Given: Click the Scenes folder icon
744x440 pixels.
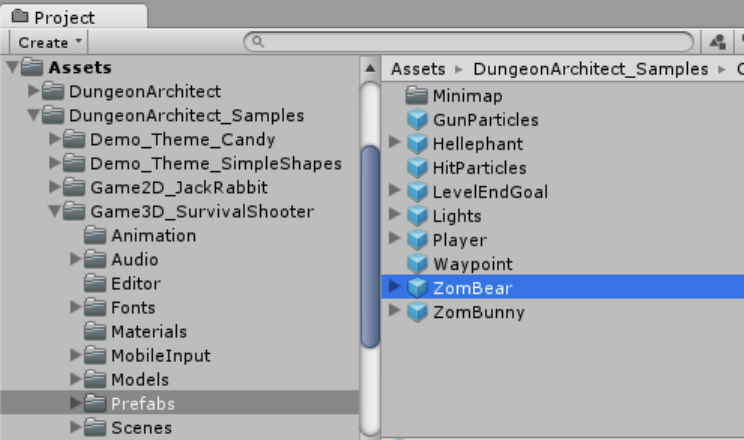Looking at the screenshot, I should click(95, 427).
